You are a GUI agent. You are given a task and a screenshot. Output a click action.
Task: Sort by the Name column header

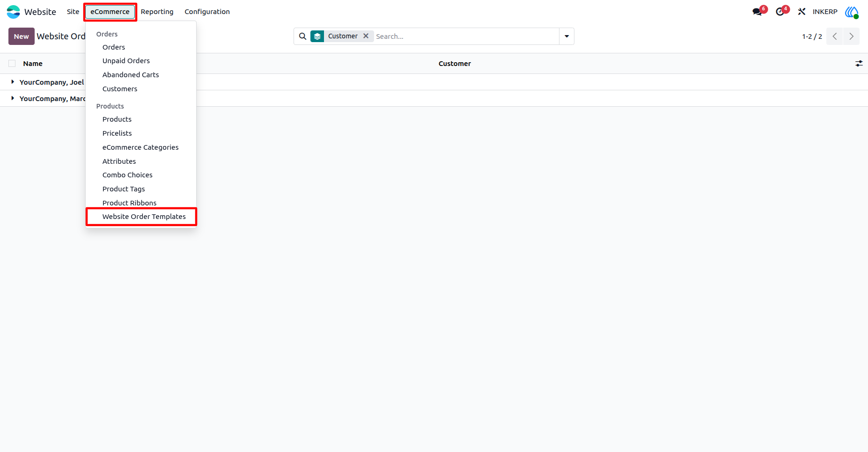click(33, 64)
